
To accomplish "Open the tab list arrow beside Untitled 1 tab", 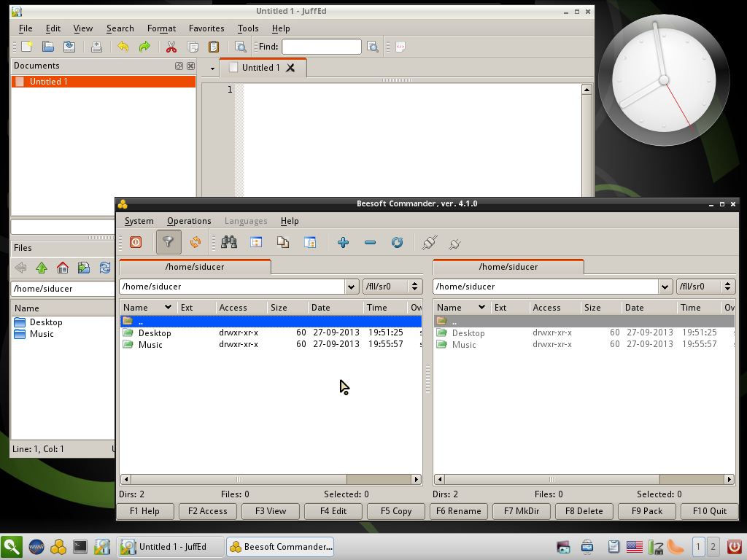I will point(212,69).
